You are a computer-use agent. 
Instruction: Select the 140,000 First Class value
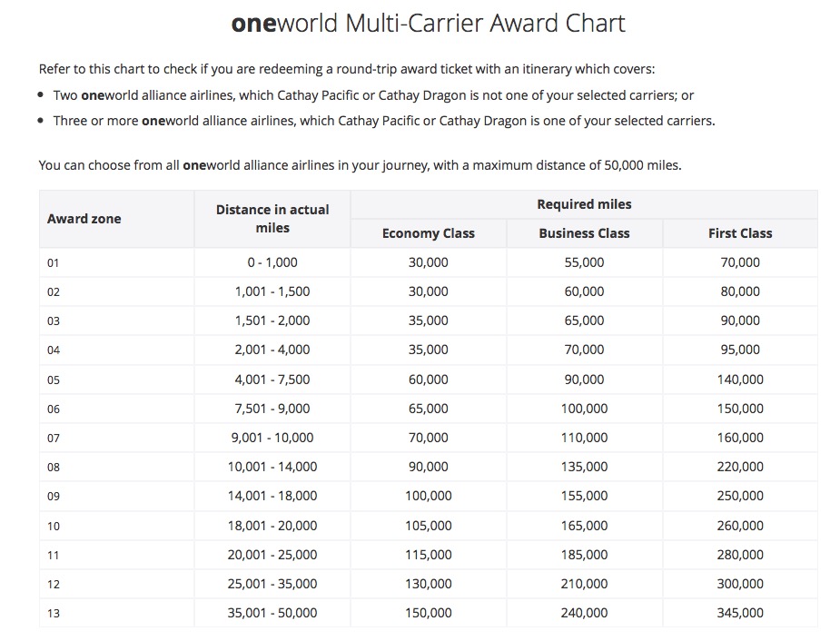point(740,380)
